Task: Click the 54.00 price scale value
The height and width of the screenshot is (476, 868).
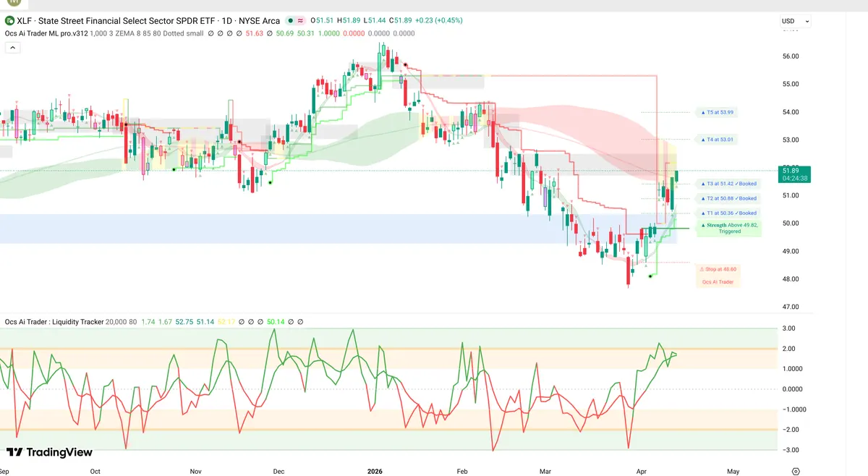Action: (x=791, y=112)
